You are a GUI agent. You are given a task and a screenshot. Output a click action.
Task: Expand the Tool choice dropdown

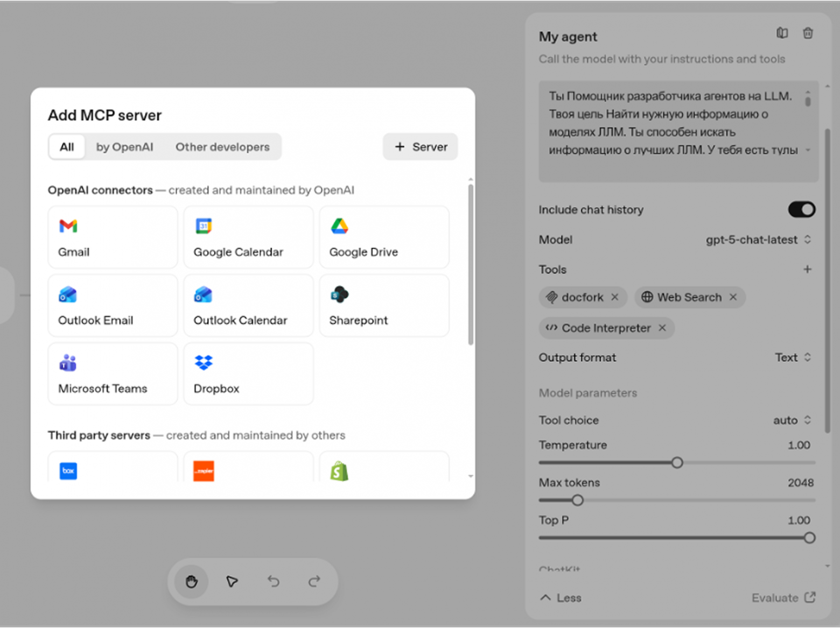pyautogui.click(x=792, y=420)
